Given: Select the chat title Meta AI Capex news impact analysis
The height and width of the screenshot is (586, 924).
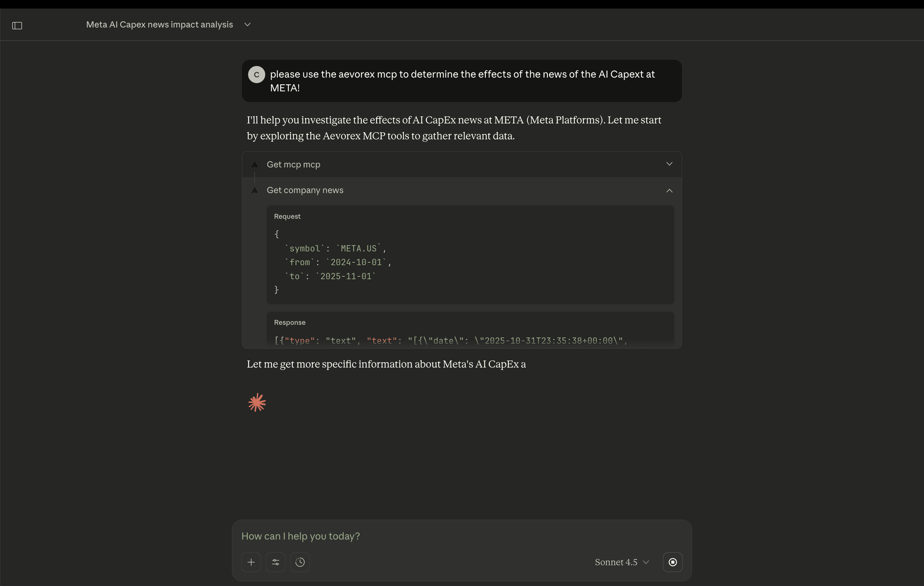Looking at the screenshot, I should coord(159,24).
